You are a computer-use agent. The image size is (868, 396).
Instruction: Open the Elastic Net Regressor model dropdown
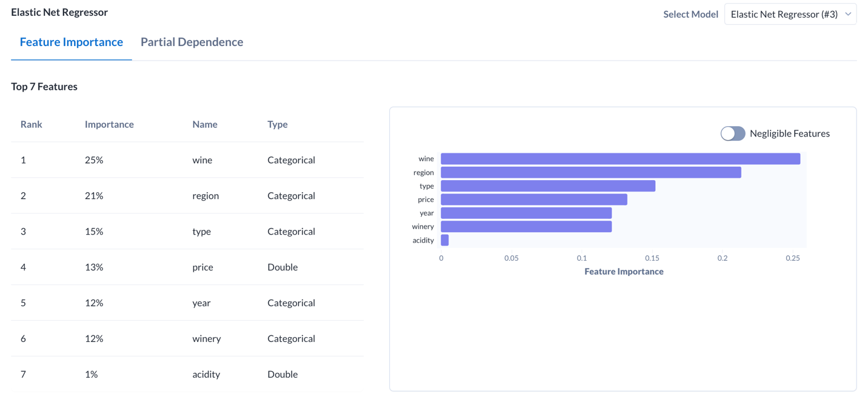pos(790,13)
